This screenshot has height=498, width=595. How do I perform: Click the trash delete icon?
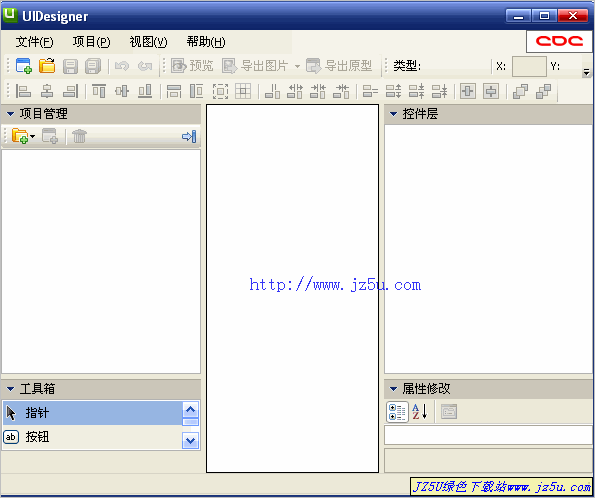click(79, 136)
